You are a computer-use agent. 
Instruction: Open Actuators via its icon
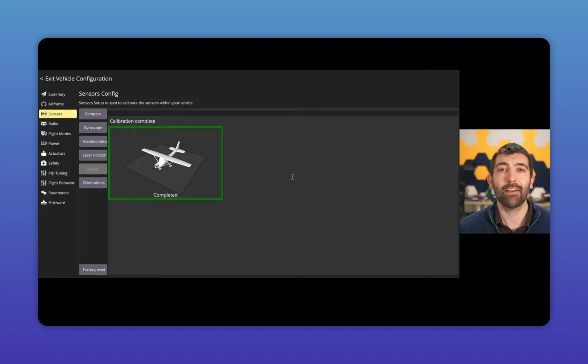point(44,153)
